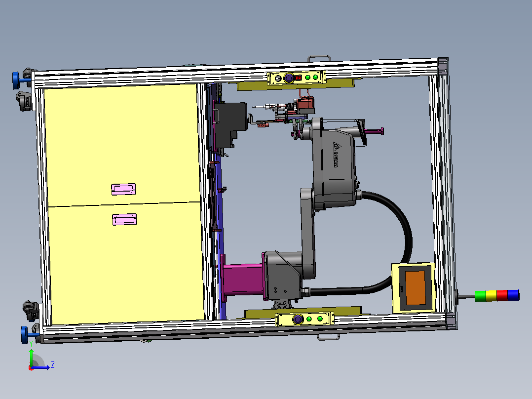Click the Delta logo on the robot arm

coord(336,155)
